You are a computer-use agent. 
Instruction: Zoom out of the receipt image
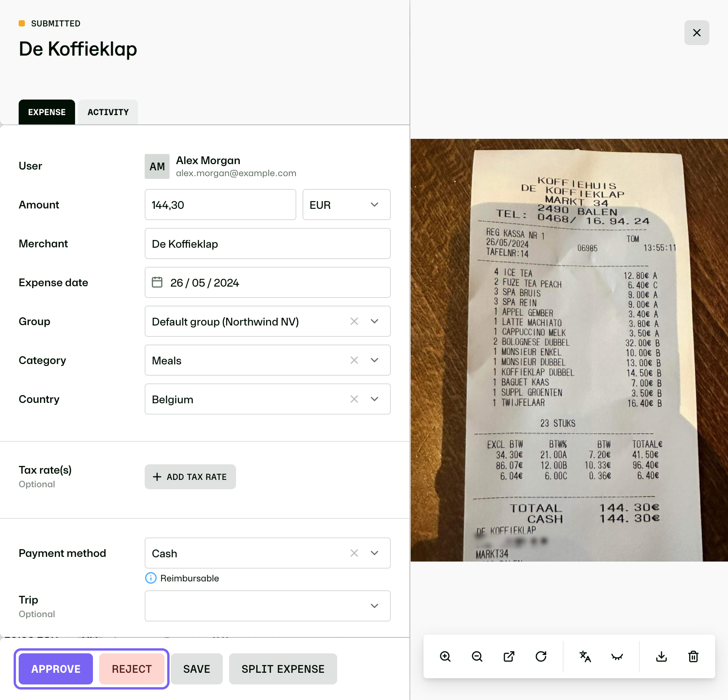[477, 656]
